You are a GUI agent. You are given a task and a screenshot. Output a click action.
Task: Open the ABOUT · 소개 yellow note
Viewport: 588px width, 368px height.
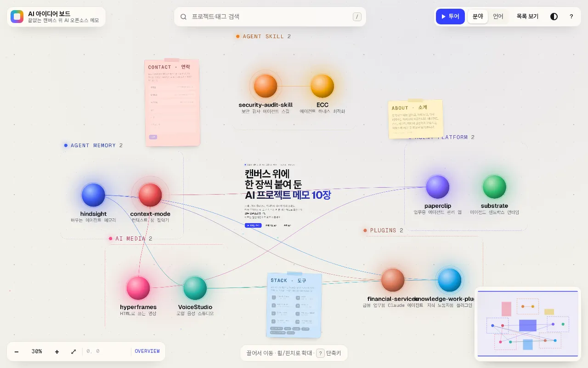(416, 119)
